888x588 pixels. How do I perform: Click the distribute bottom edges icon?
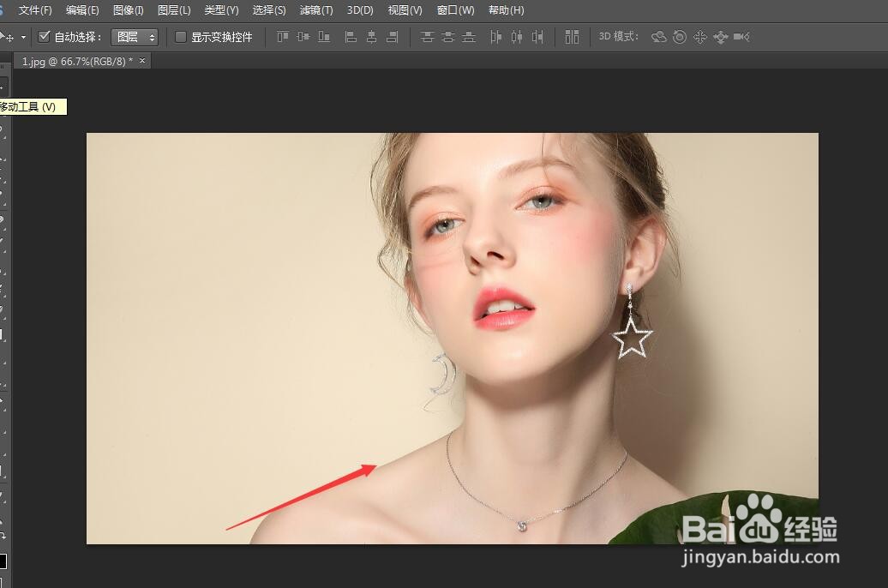[469, 37]
